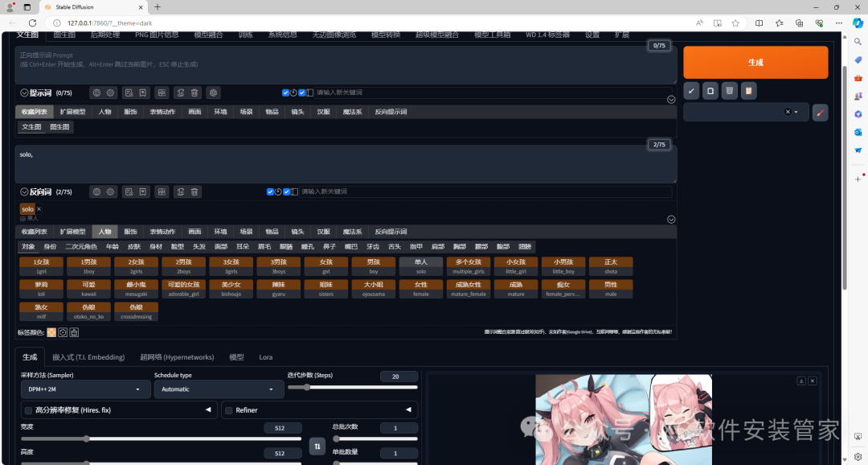The height and width of the screenshot is (465, 868).
Task: Open the 采样方法 (Sampler) DPM++ 2M dropdown
Action: (x=85, y=389)
